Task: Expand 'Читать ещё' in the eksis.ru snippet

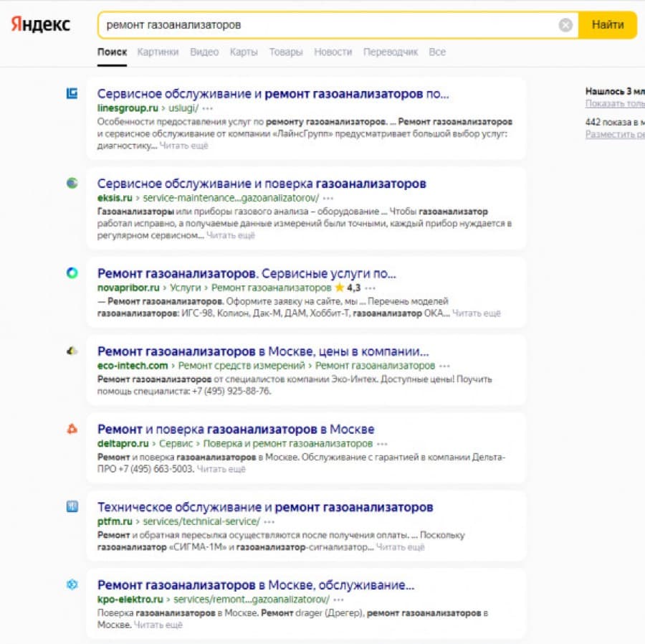Action: (x=230, y=235)
